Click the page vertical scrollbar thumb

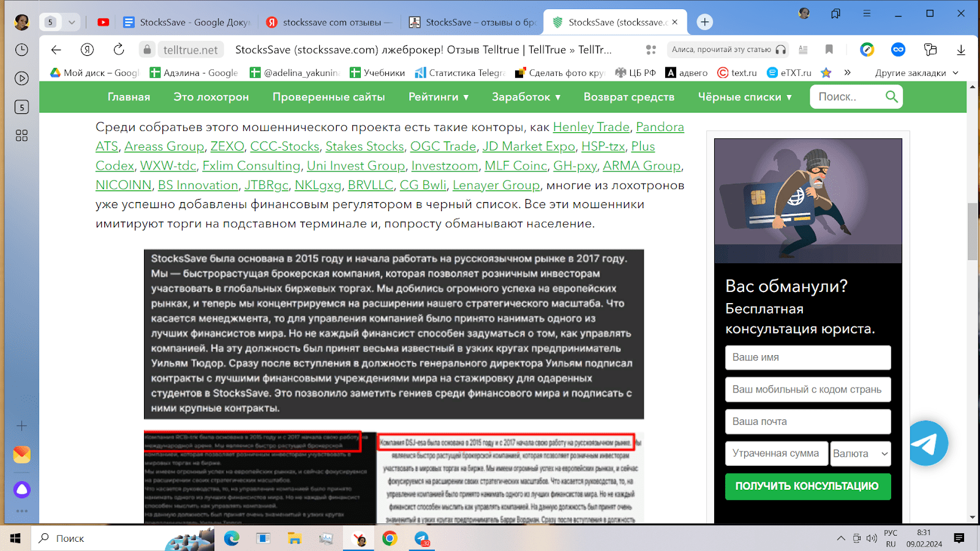coord(972,231)
